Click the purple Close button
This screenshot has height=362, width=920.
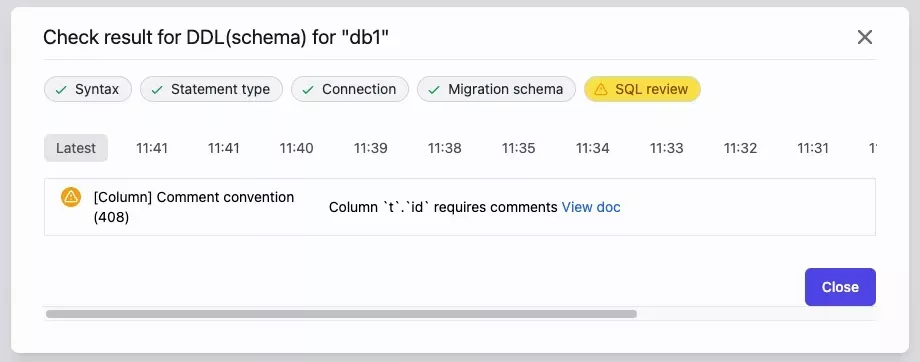click(x=840, y=287)
